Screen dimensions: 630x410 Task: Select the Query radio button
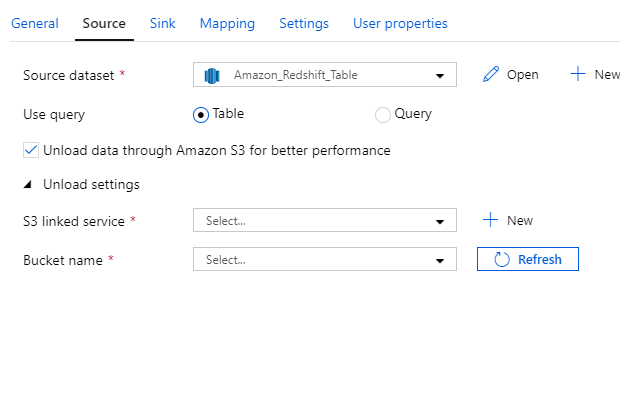pyautogui.click(x=383, y=115)
